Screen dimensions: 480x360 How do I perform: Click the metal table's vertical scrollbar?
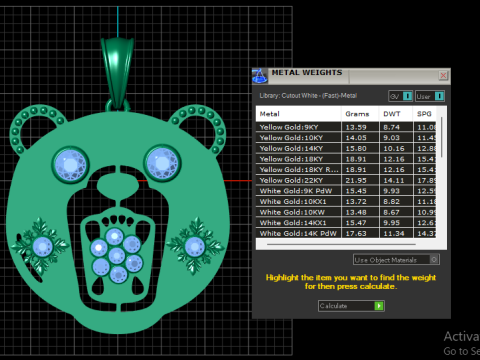coord(442,137)
